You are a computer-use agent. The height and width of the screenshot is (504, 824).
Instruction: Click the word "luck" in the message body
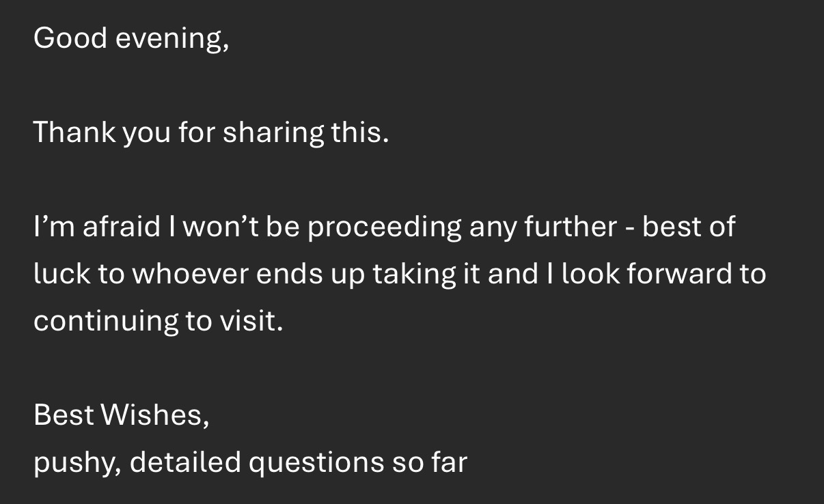pos(61,273)
